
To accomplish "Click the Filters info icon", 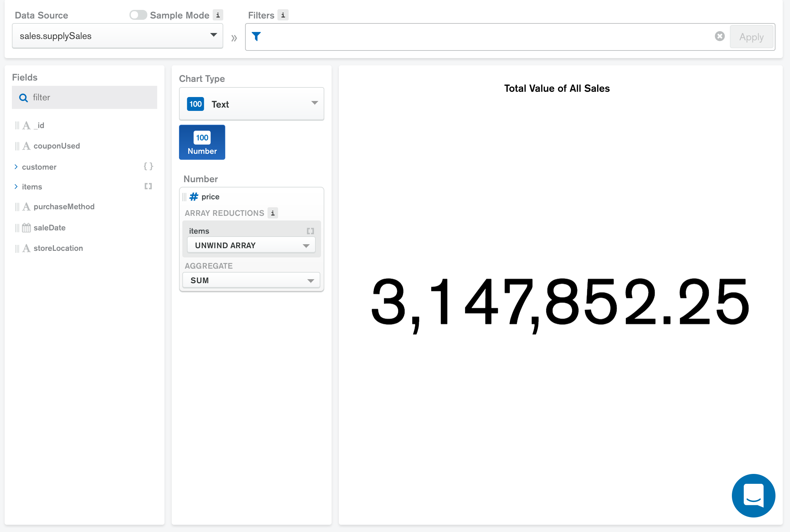I will tap(283, 15).
